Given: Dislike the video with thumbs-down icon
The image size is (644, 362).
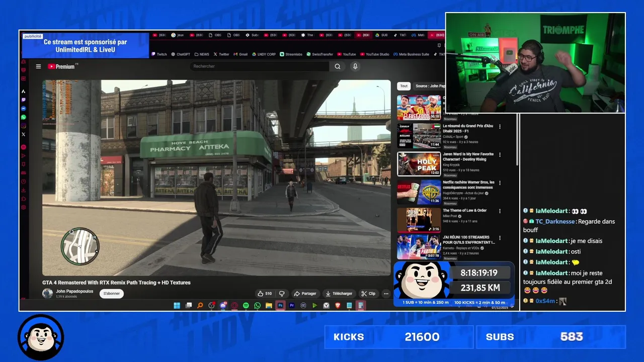Looking at the screenshot, I should tap(282, 294).
